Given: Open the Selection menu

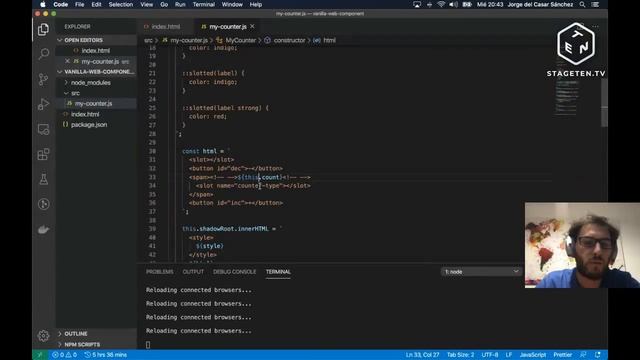Looking at the screenshot, I should pos(120,4).
